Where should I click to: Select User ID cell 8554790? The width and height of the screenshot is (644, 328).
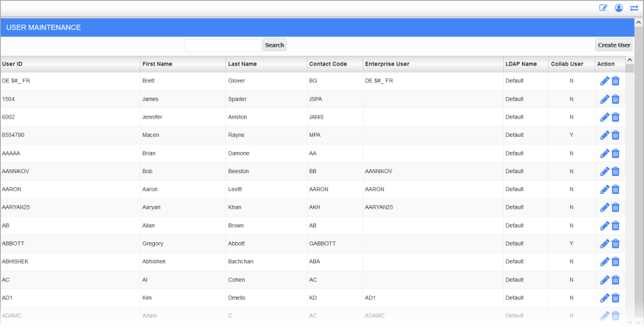pyautogui.click(x=13, y=135)
